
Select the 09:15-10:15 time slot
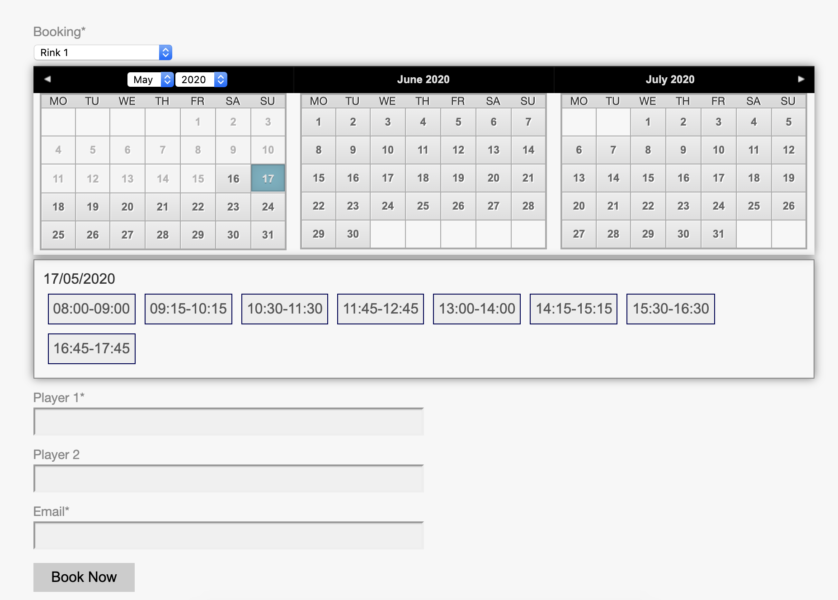(x=188, y=309)
